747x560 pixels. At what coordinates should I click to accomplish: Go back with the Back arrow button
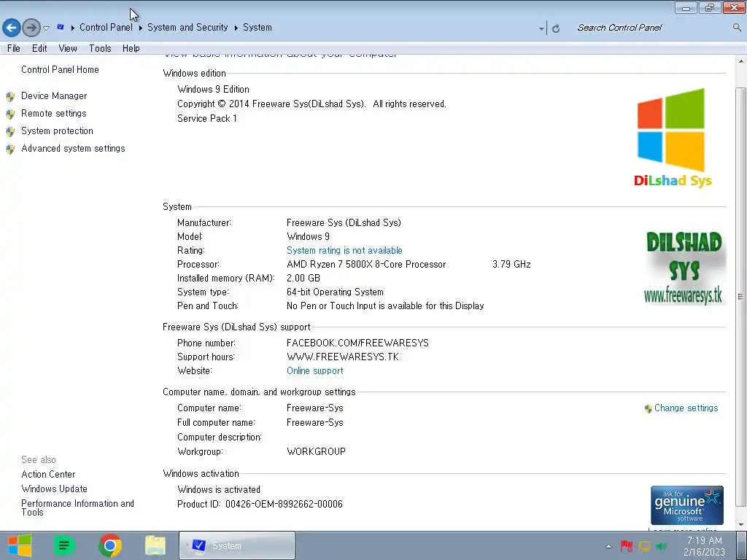[12, 28]
